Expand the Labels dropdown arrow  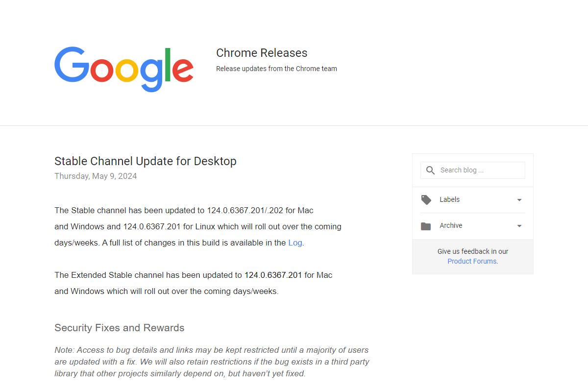pos(519,200)
